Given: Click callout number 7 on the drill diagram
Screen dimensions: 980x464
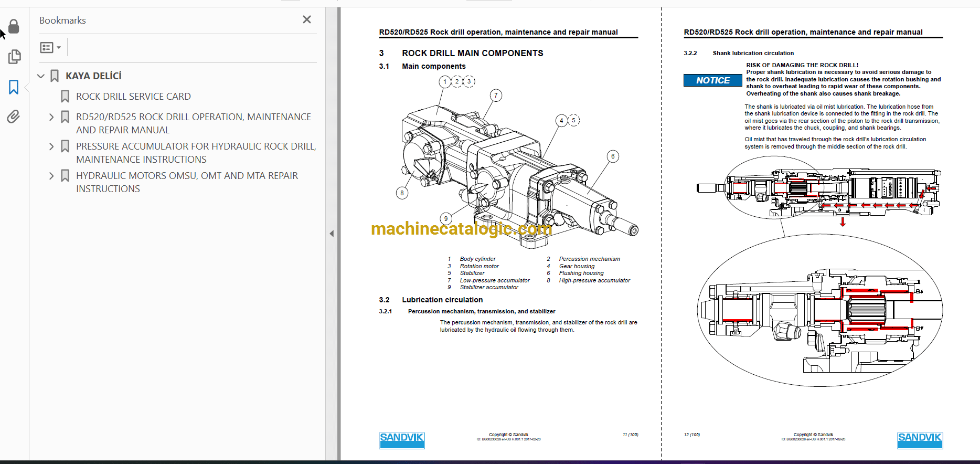Looking at the screenshot, I should click(496, 96).
